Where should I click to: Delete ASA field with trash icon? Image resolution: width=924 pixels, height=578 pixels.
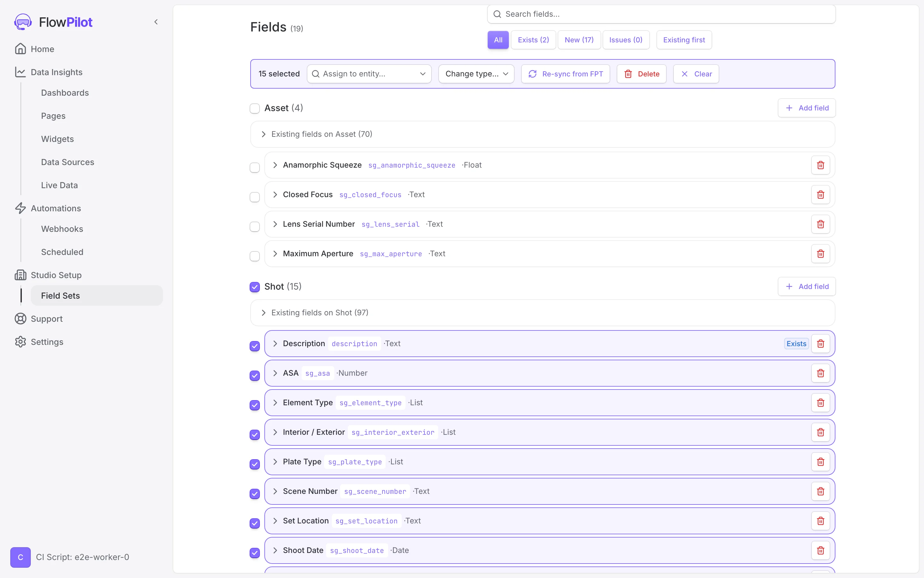[820, 373]
